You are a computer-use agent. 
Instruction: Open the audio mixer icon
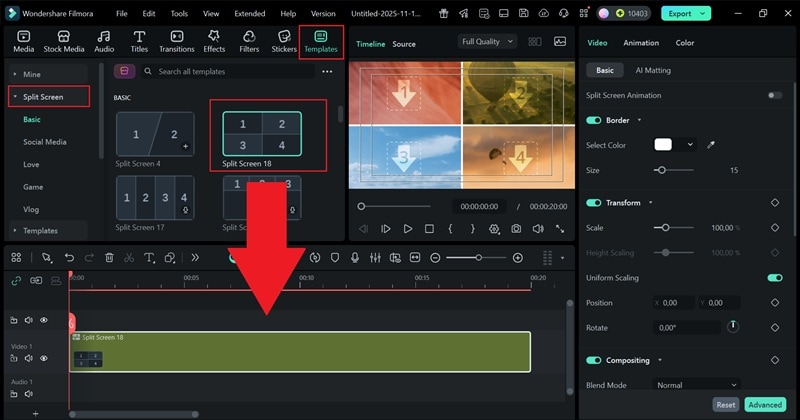point(375,258)
